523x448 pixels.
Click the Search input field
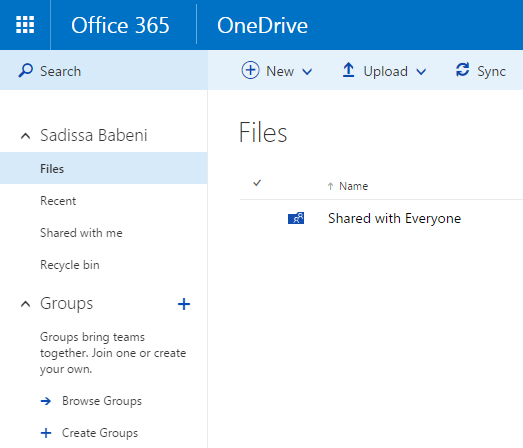click(x=103, y=70)
